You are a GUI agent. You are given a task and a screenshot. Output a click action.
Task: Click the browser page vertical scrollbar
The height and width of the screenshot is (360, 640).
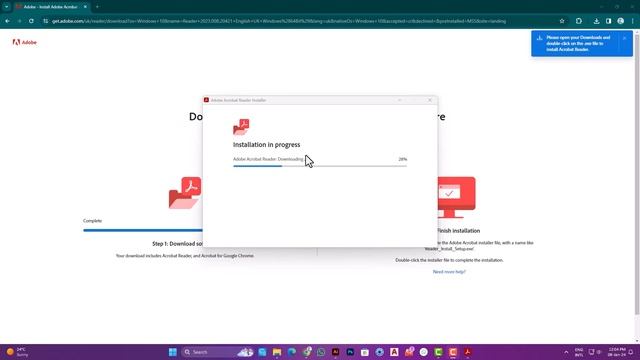click(637, 176)
